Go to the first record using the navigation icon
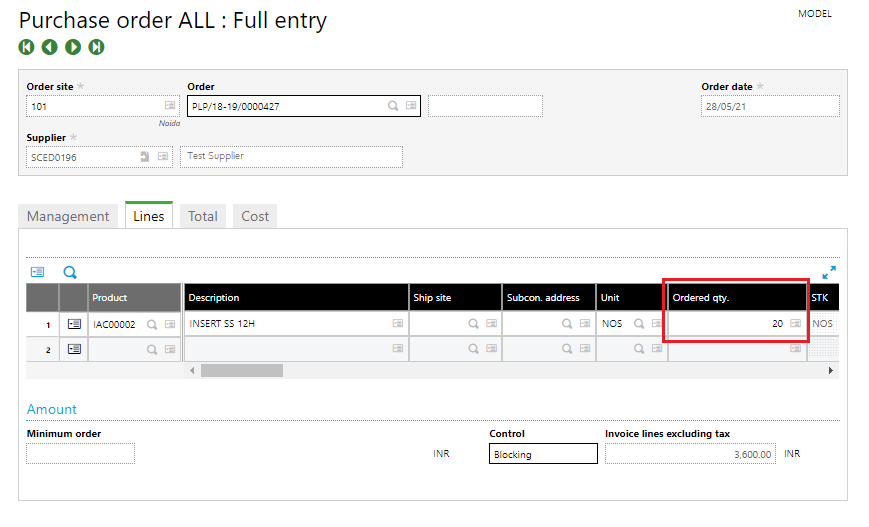The height and width of the screenshot is (527, 869). tap(26, 47)
